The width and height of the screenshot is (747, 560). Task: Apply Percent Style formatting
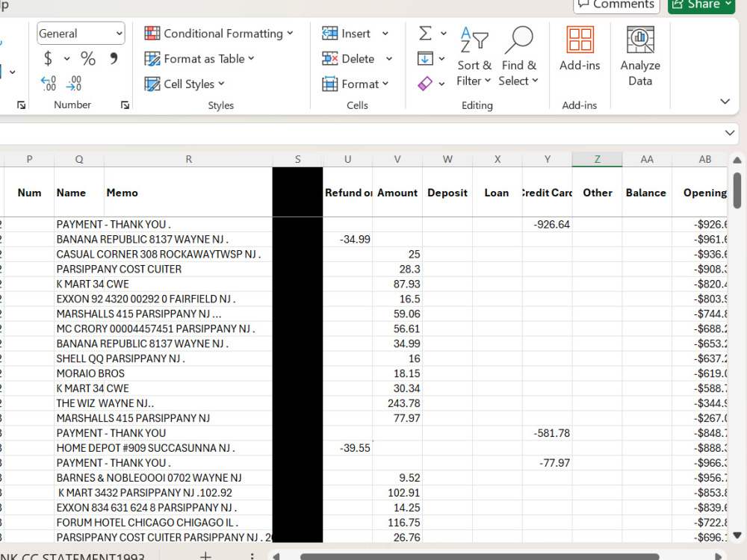88,58
